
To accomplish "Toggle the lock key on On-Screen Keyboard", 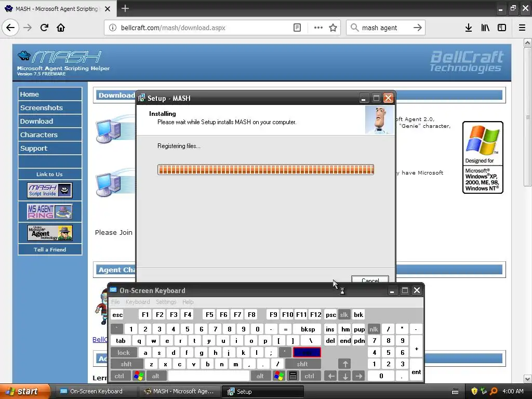I will coord(124,353).
